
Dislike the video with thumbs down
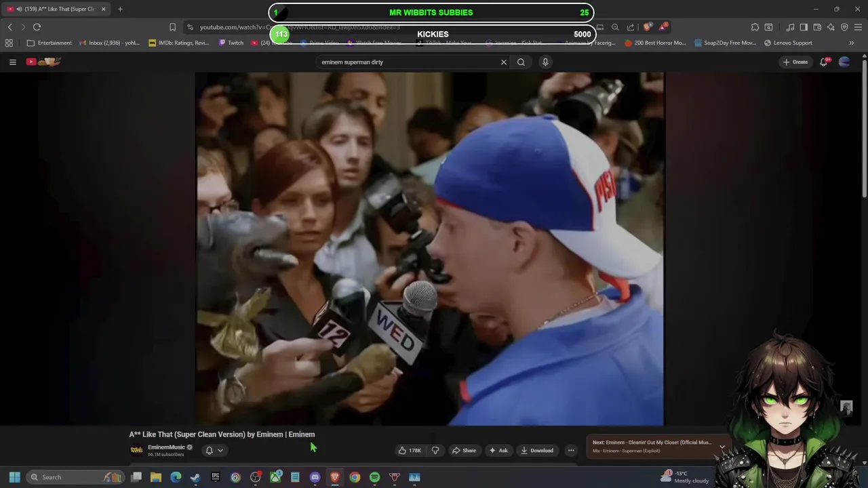pyautogui.click(x=435, y=450)
